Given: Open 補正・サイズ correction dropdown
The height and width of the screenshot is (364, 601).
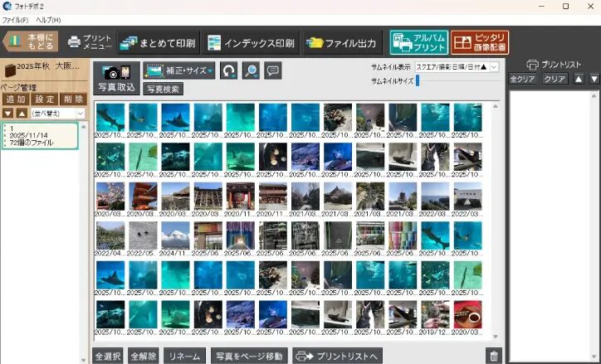Looking at the screenshot, I should tap(179, 70).
